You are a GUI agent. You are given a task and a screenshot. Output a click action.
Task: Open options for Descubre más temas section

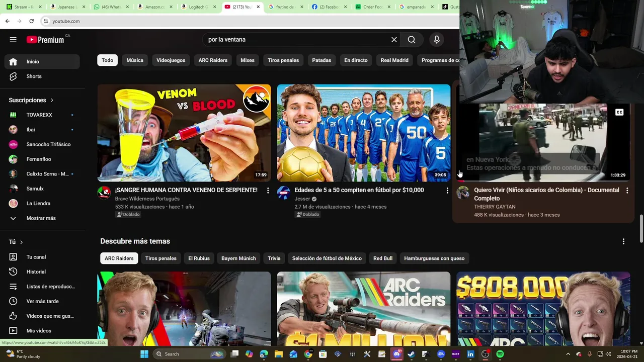point(623,241)
